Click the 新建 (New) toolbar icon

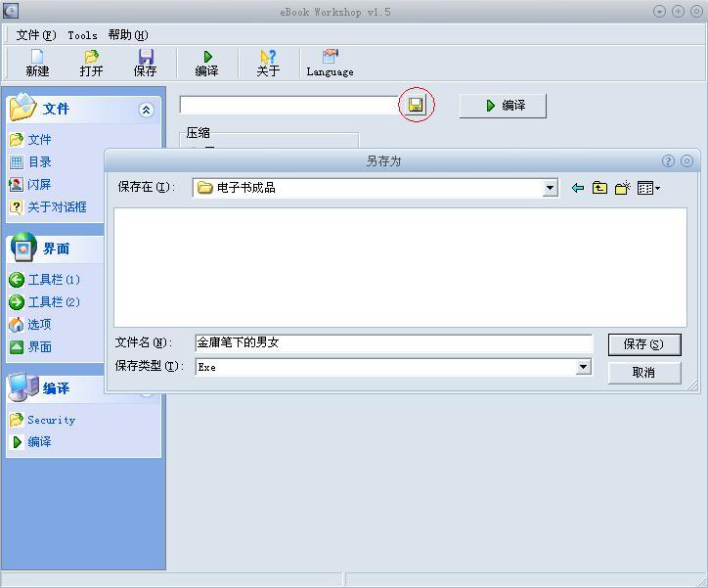[x=37, y=63]
